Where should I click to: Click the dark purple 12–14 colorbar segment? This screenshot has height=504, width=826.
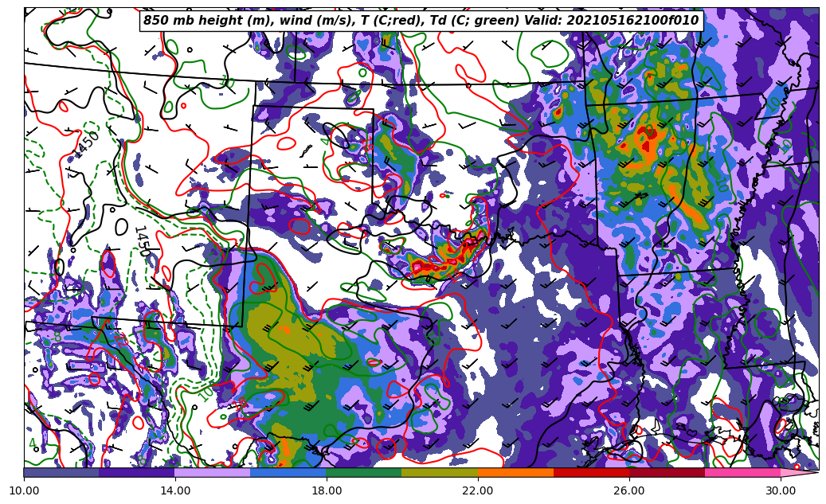coord(137,472)
